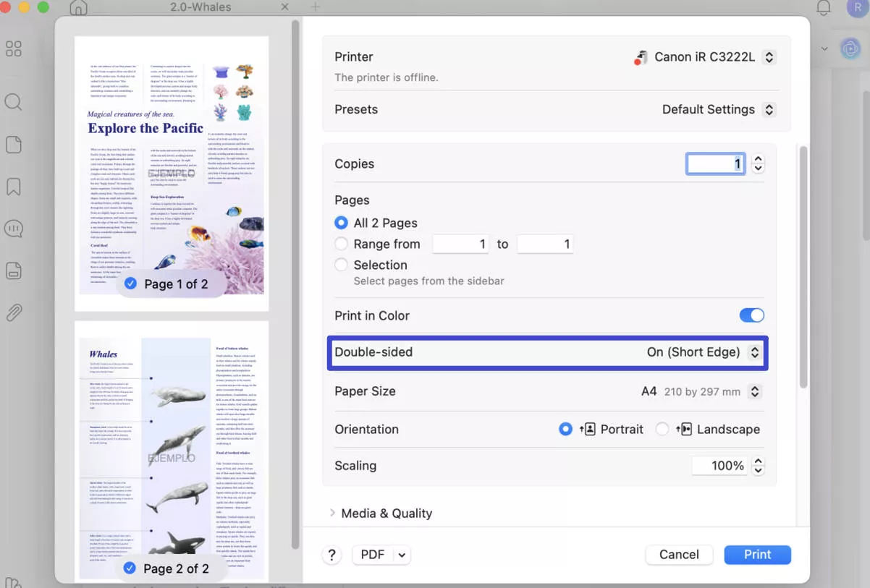Turn off Print in Color switch
Screen dimensions: 870x588
tap(751, 315)
